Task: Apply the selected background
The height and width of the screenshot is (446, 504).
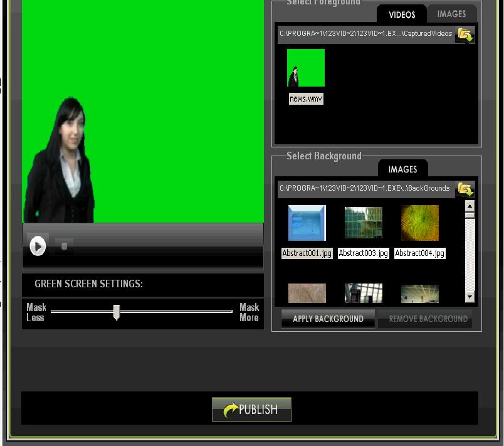Action: [x=327, y=319]
